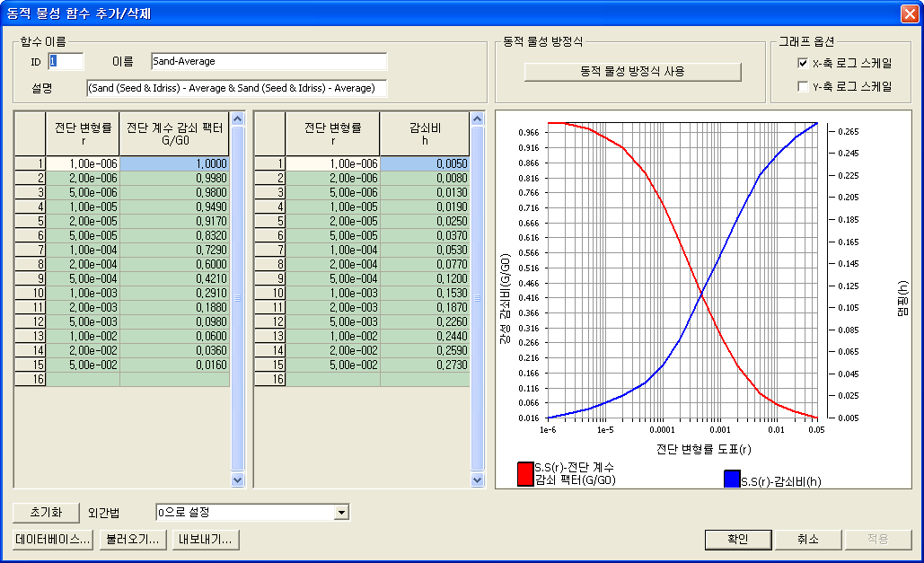
Task: Cancel the dialog using 취소
Action: (807, 539)
